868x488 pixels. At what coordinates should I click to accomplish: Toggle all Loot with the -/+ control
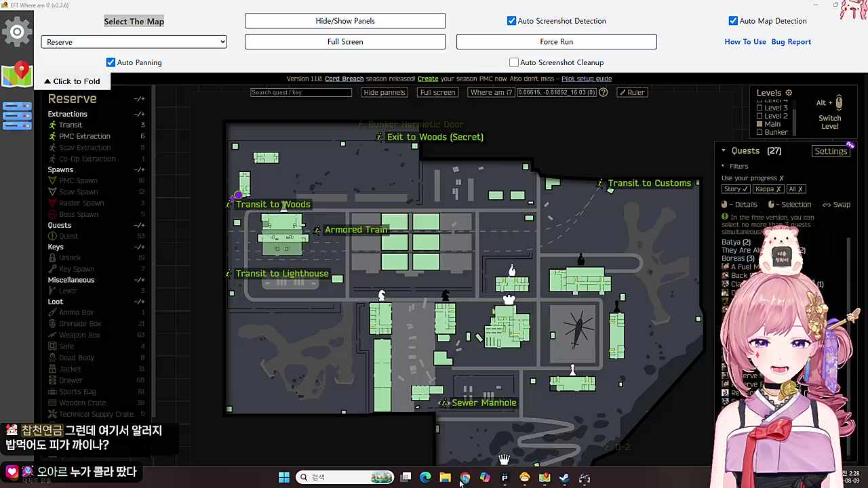[140, 302]
